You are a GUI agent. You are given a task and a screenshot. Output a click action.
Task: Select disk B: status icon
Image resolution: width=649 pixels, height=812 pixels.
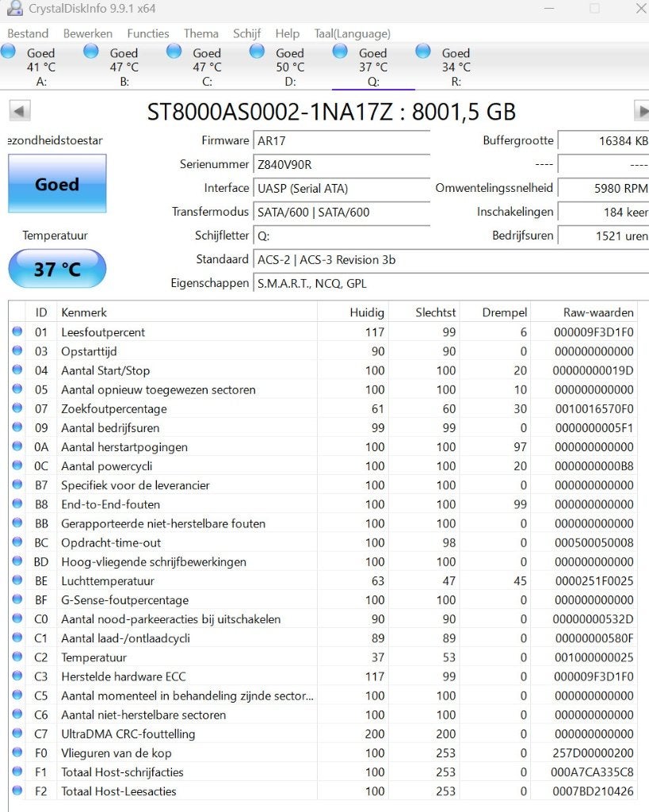(91, 52)
